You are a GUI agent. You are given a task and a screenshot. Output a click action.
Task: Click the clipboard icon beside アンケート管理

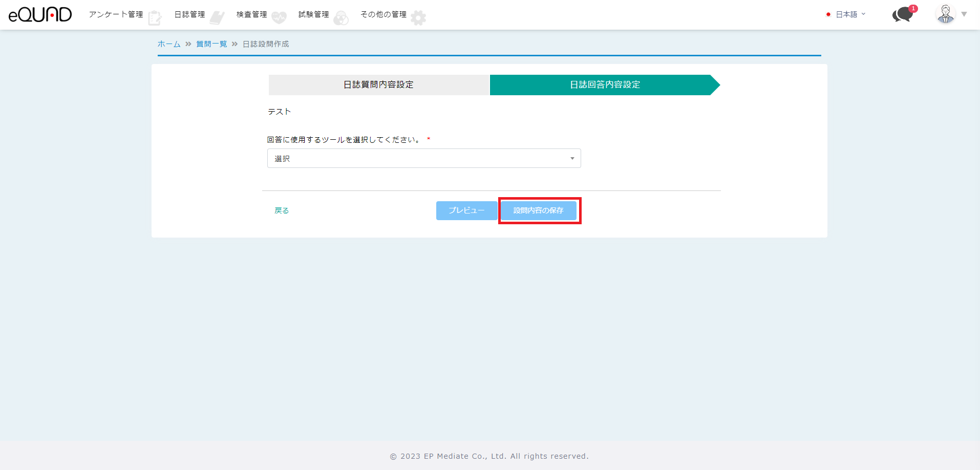click(155, 18)
